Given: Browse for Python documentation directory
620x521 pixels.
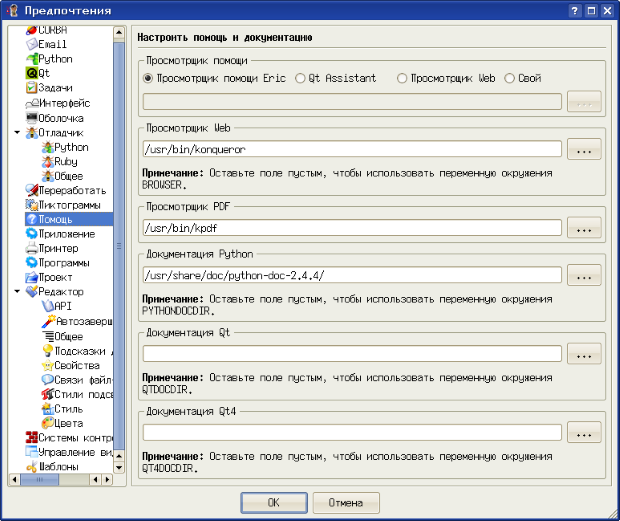Looking at the screenshot, I should click(583, 275).
